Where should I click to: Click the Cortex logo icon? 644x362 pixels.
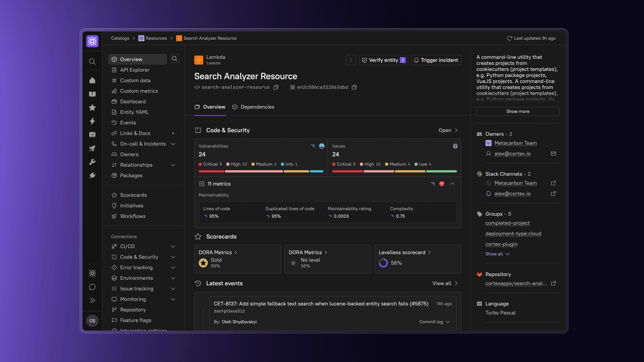tap(92, 41)
